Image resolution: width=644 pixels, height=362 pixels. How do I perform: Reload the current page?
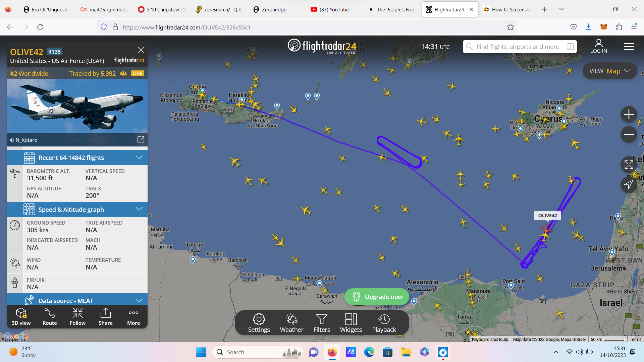pyautogui.click(x=40, y=27)
